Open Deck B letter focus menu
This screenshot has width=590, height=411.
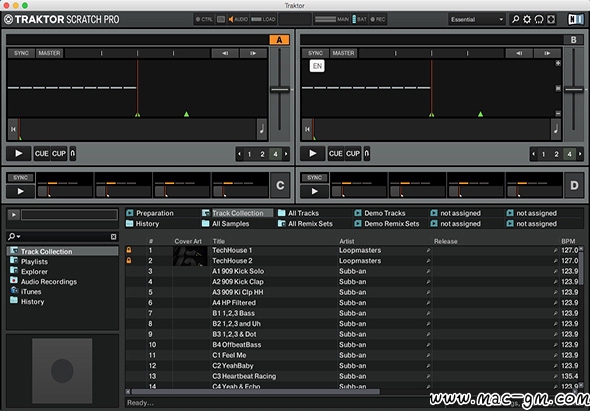click(x=573, y=40)
